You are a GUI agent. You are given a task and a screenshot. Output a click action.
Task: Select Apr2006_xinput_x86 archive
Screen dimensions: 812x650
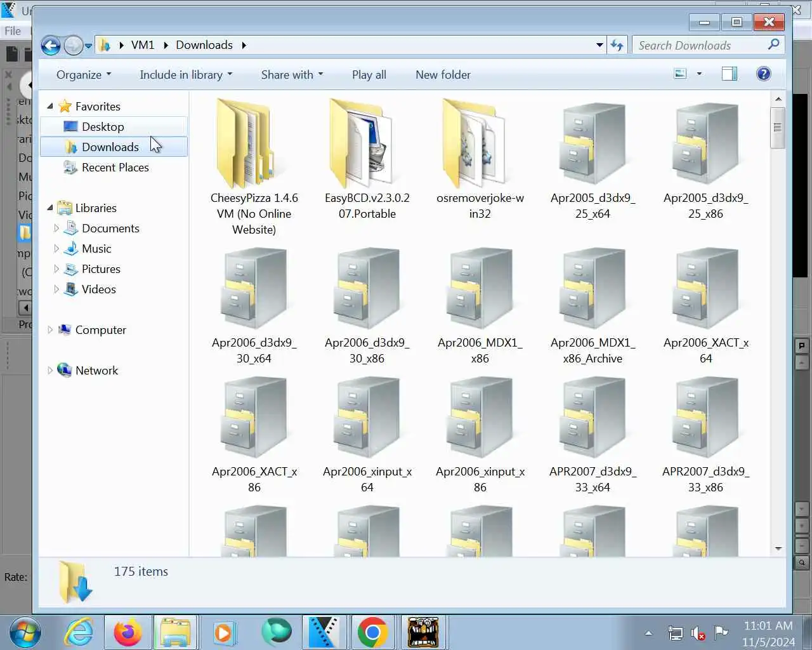pos(480,435)
